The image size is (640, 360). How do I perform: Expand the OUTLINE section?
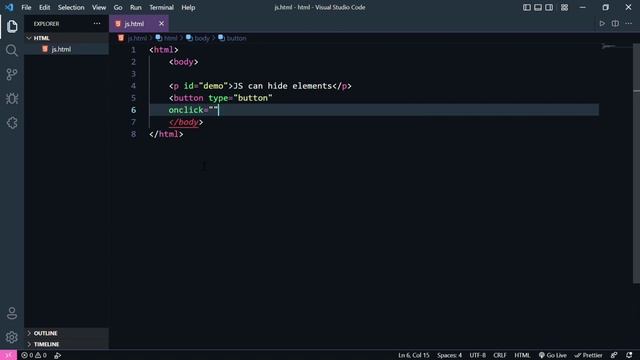point(67,333)
